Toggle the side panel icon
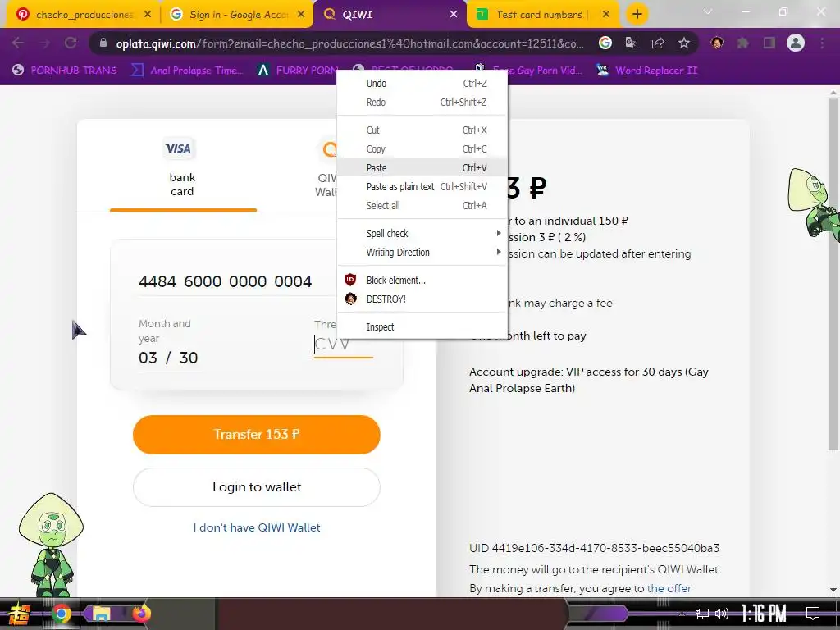 click(x=769, y=43)
